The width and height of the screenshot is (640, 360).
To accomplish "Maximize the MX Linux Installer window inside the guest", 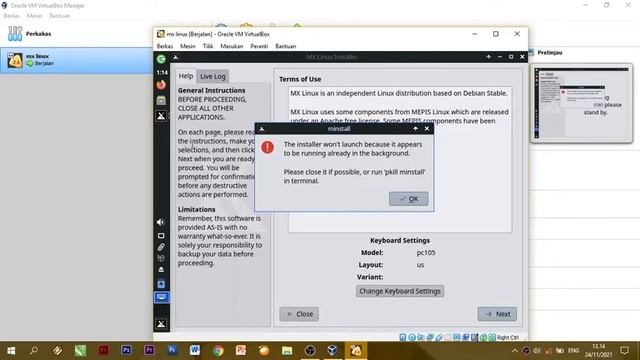I will [511, 57].
